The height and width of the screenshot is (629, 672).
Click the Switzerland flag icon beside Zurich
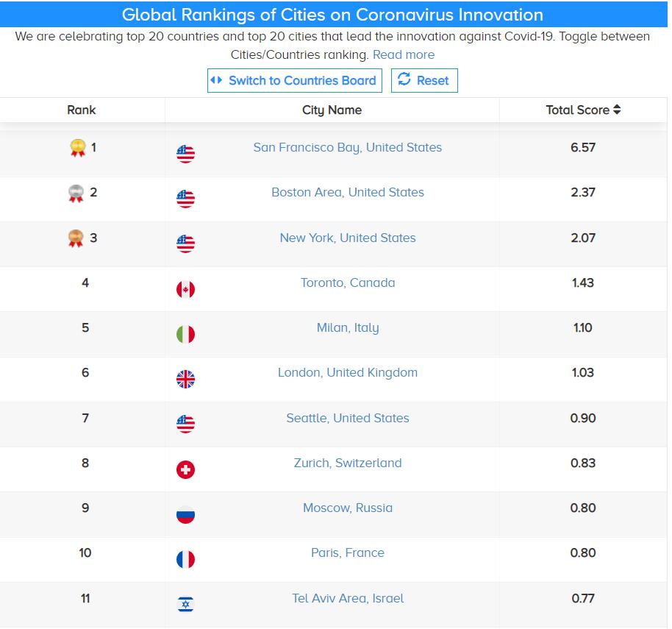click(x=186, y=469)
